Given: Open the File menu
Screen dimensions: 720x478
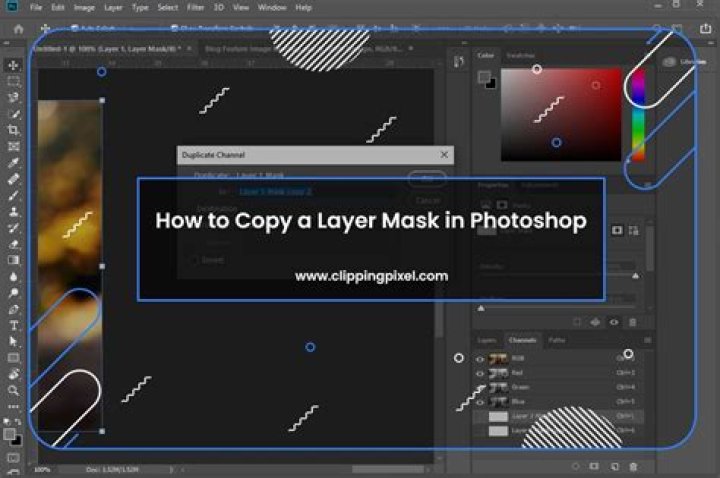Looking at the screenshot, I should (36, 7).
